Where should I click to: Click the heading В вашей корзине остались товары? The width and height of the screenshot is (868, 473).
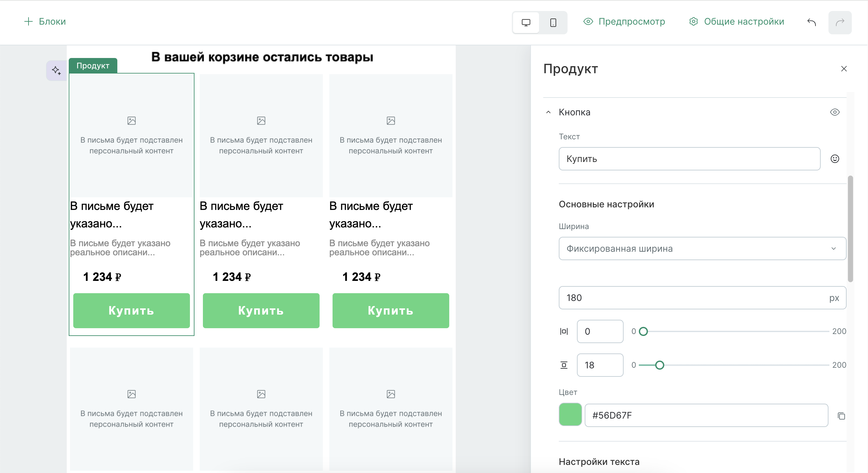coord(262,57)
